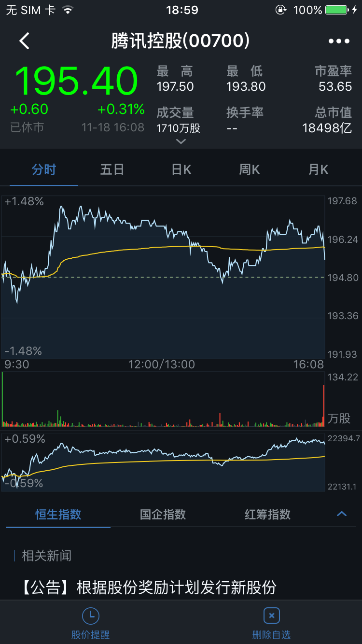Tap the 市盈率 53.65 value
This screenshot has height=644, width=362.
coord(335,86)
